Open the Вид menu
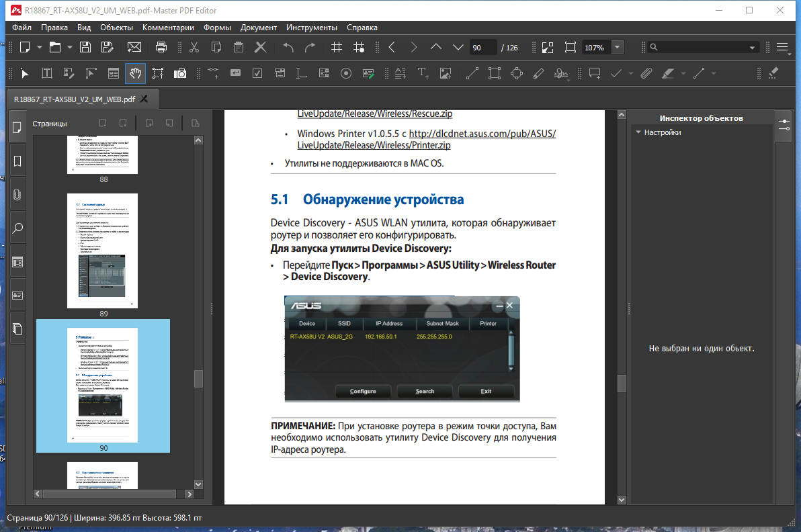801x532 pixels. point(84,28)
